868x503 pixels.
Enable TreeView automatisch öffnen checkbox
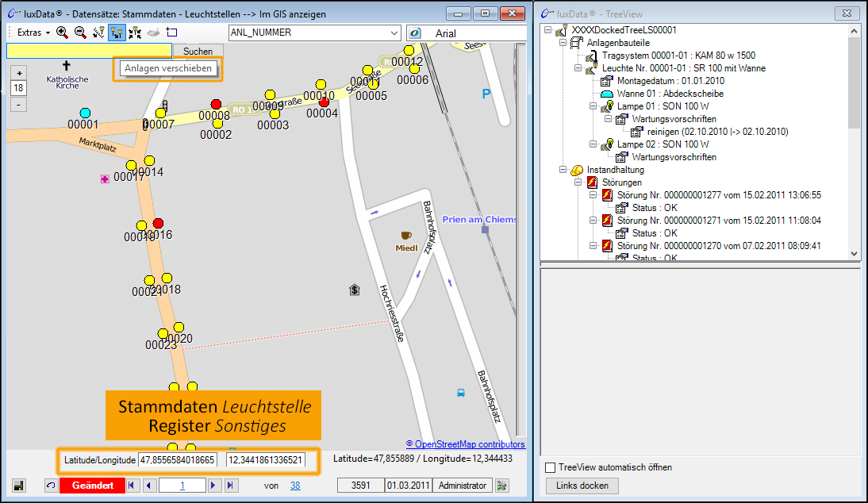point(551,468)
